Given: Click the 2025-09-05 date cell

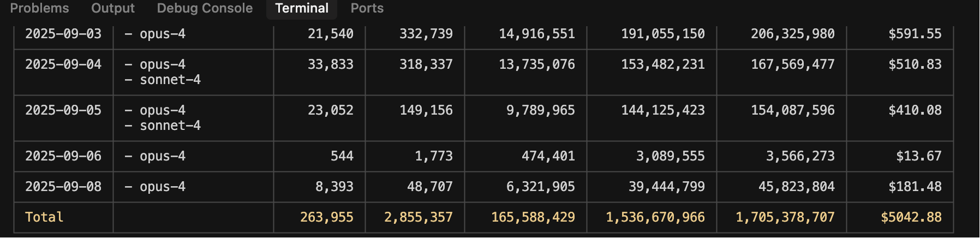Looking at the screenshot, I should pos(63,110).
